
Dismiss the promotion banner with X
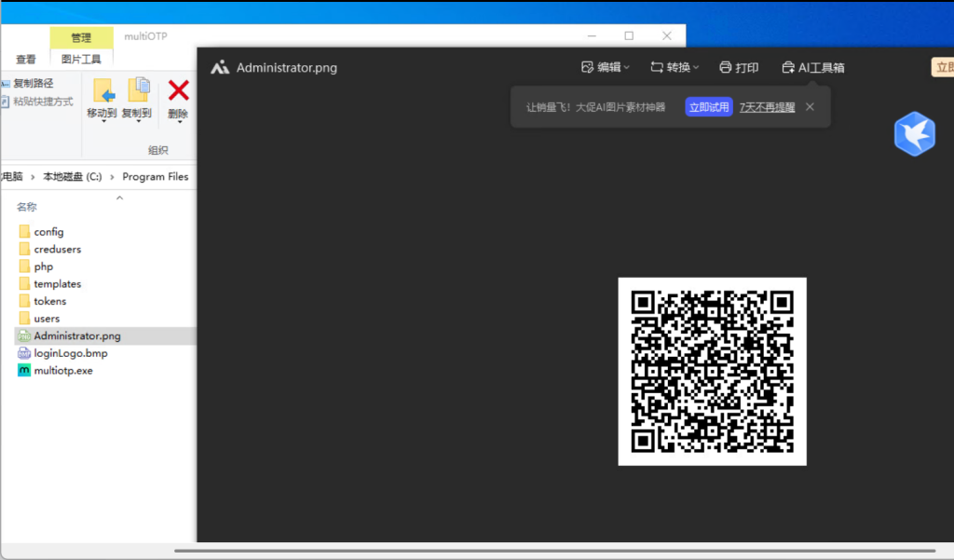click(x=810, y=106)
